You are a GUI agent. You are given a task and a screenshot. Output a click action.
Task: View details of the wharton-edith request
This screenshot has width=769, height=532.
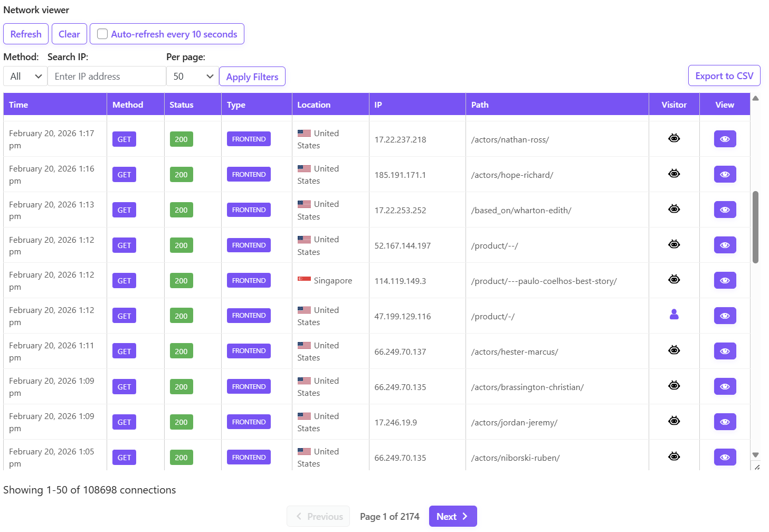coord(725,210)
